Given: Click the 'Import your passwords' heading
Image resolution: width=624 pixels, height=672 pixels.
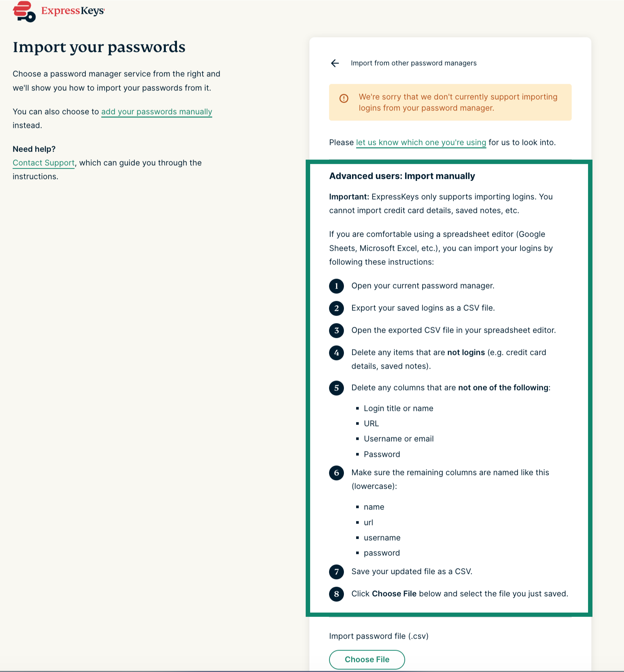Looking at the screenshot, I should pos(99,47).
